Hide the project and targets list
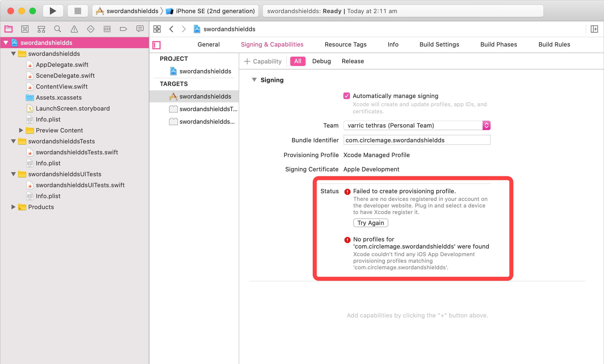604x364 pixels. (x=156, y=45)
